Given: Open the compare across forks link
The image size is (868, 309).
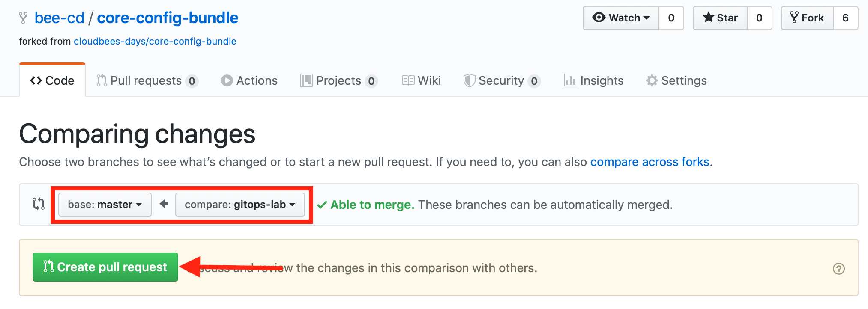Looking at the screenshot, I should (x=650, y=162).
